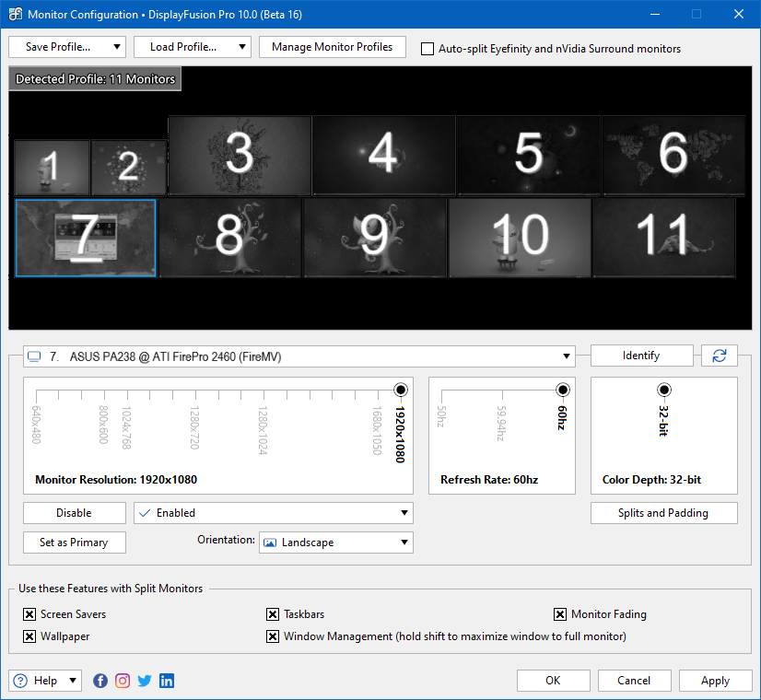761x700 pixels.
Task: Click the 800x600 resolution label
Action: coord(103,425)
